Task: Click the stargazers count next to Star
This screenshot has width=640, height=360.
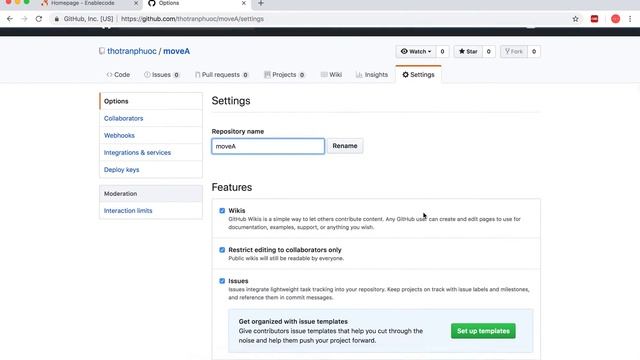Action: click(x=489, y=51)
